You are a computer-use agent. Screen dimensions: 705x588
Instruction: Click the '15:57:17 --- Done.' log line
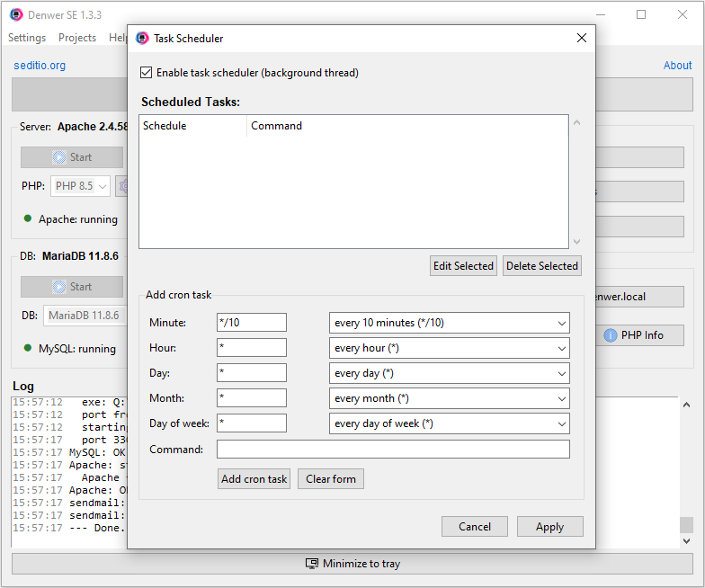click(69, 528)
